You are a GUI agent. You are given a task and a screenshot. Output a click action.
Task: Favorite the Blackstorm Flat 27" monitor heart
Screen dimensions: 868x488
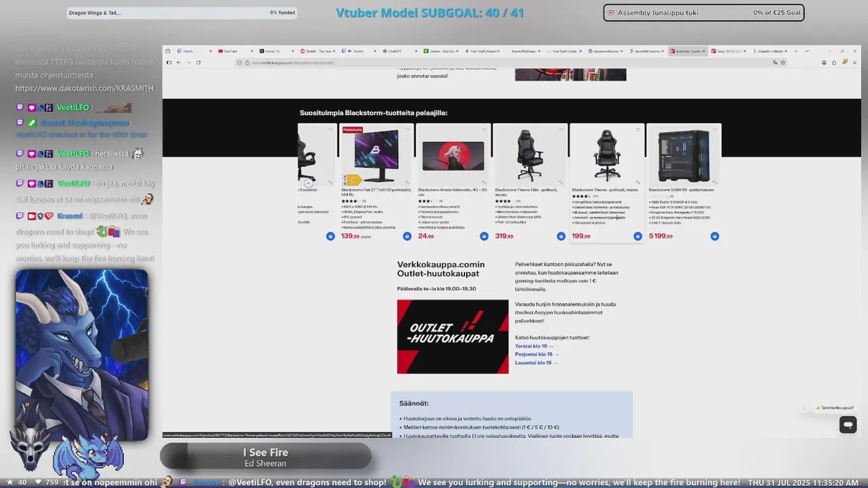coord(408,129)
